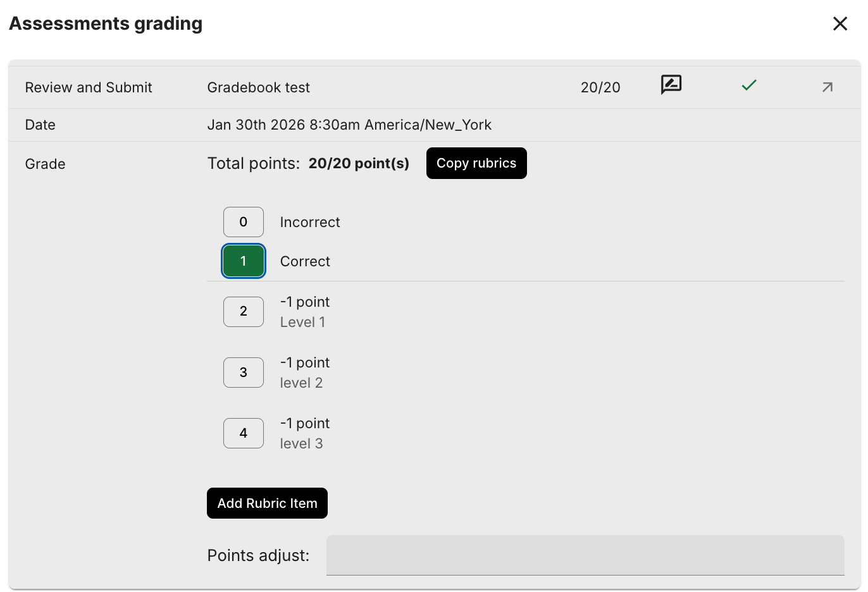Click the 20/20 score in header row
The width and height of the screenshot is (868, 592).
(x=600, y=88)
